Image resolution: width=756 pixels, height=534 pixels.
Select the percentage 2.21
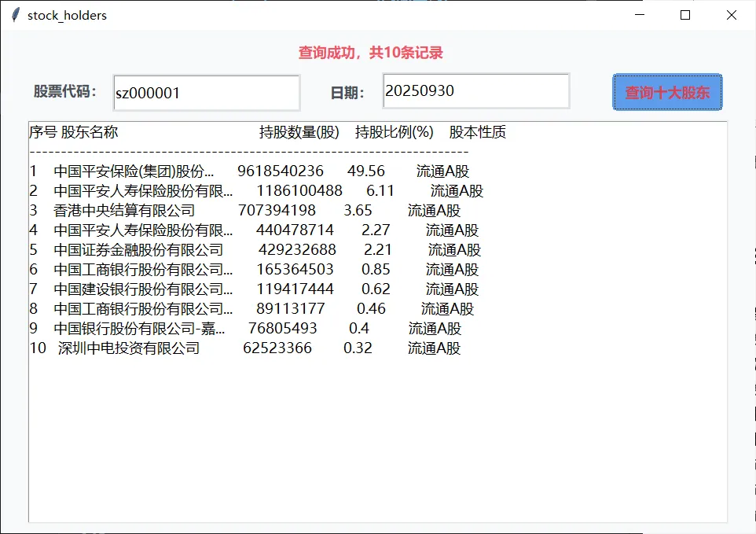(378, 250)
